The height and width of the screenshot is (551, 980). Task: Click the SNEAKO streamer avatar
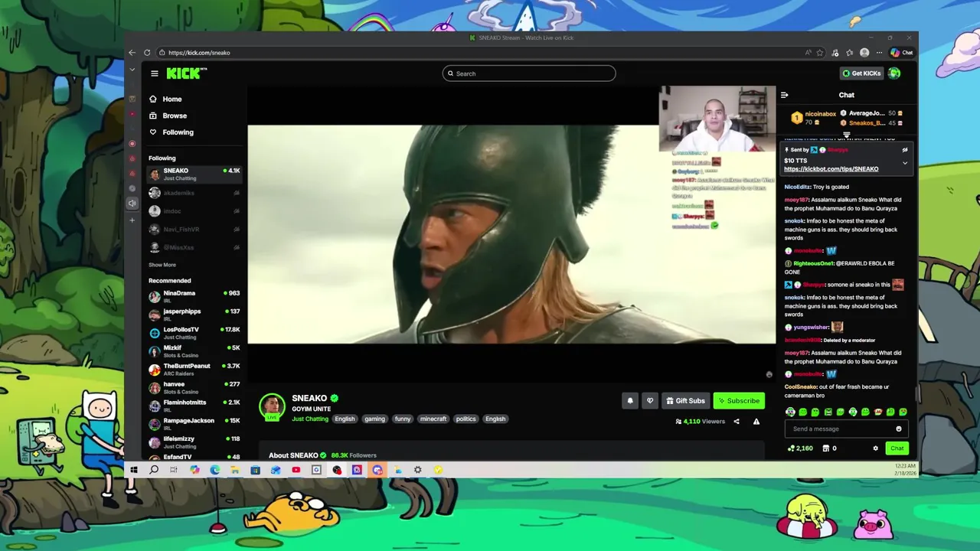pos(272,406)
